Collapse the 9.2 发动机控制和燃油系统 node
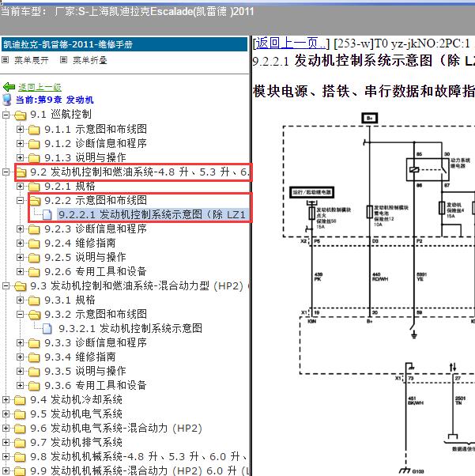475x476 pixels. (6, 172)
